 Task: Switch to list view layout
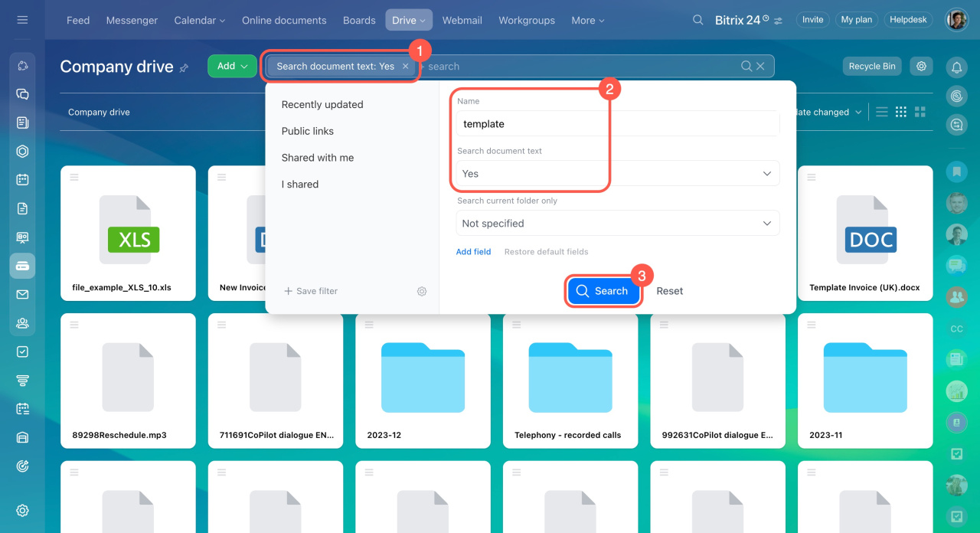coord(882,112)
